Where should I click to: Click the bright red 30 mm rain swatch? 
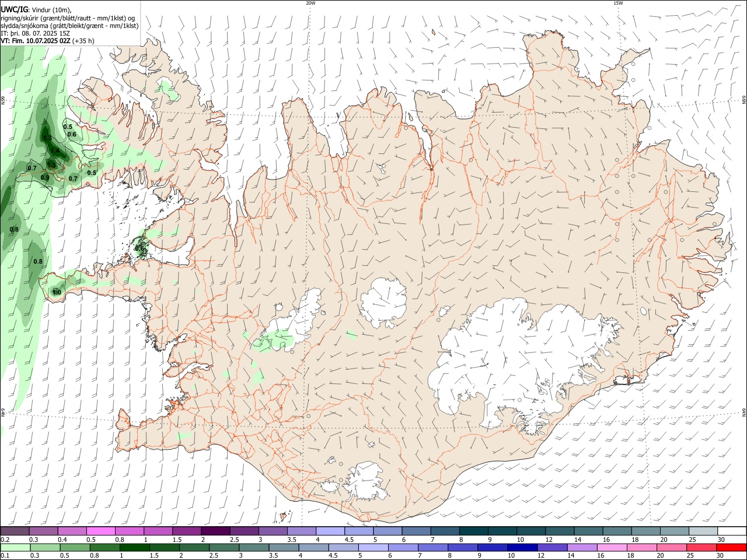coord(732,547)
